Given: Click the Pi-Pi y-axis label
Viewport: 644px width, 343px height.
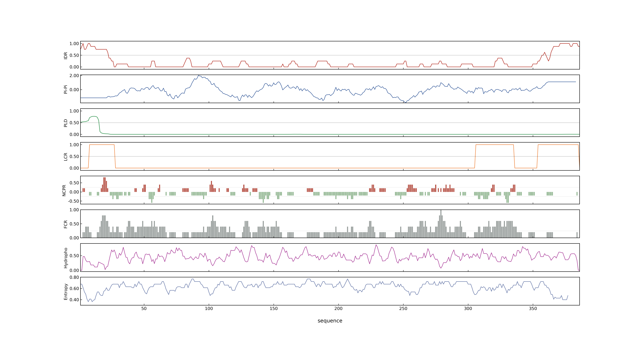Looking at the screenshot, I should coord(66,89).
